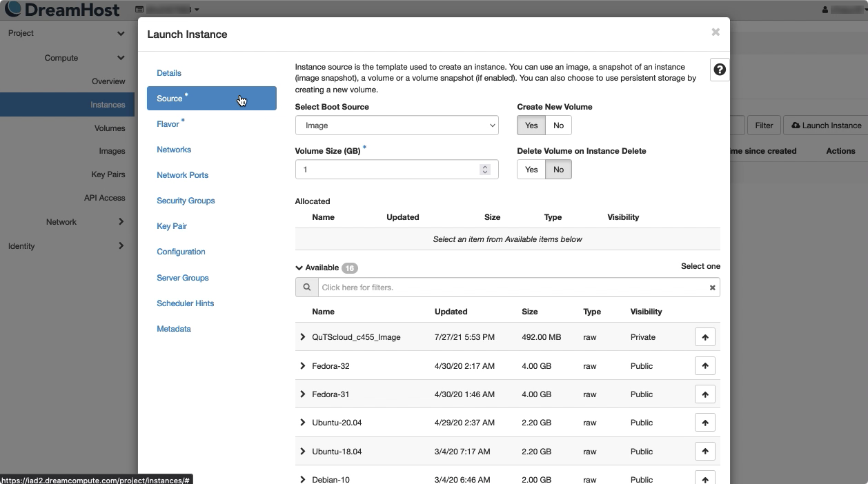Allocate Ubuntu-18.04 image via arrow button
Viewport: 868px width, 484px height.
pos(704,452)
